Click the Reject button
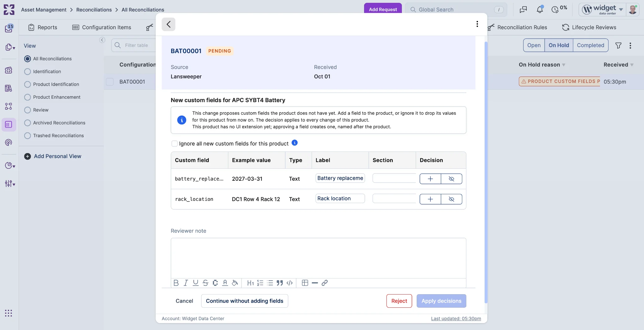 coord(399,301)
